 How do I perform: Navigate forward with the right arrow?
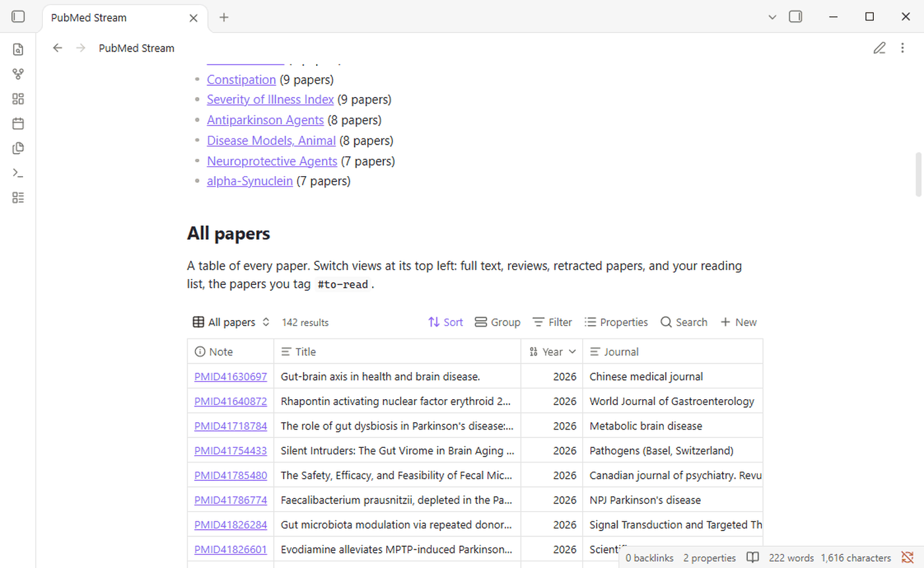(81, 48)
